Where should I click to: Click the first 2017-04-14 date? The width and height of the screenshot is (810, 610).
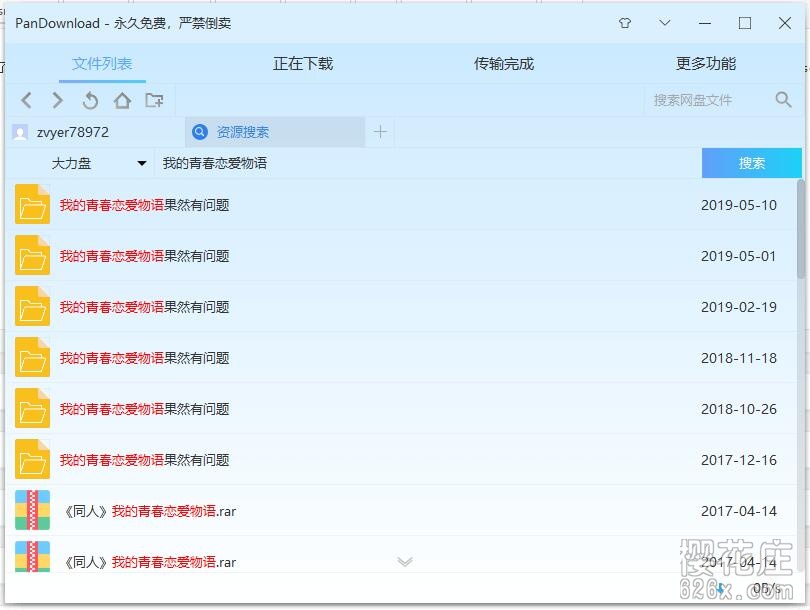[x=739, y=511]
